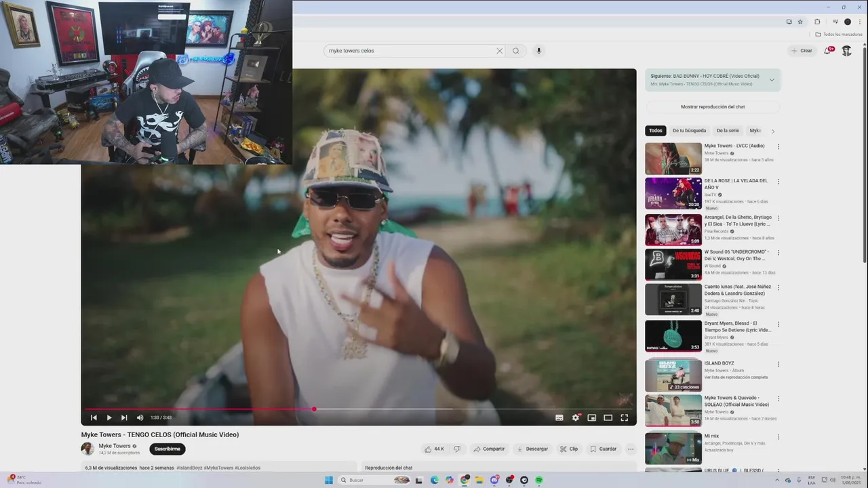Open the Crear button
868x488 pixels.
click(x=802, y=51)
